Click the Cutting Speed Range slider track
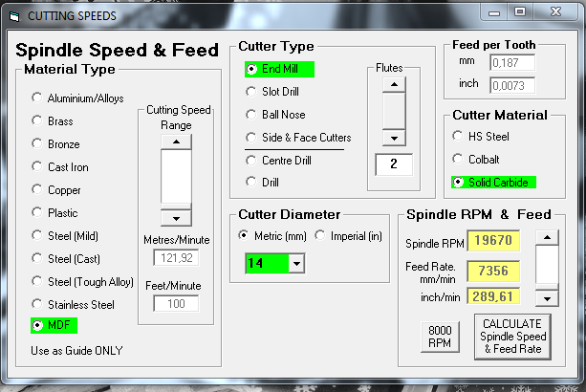This screenshot has height=392, width=586. 176,179
